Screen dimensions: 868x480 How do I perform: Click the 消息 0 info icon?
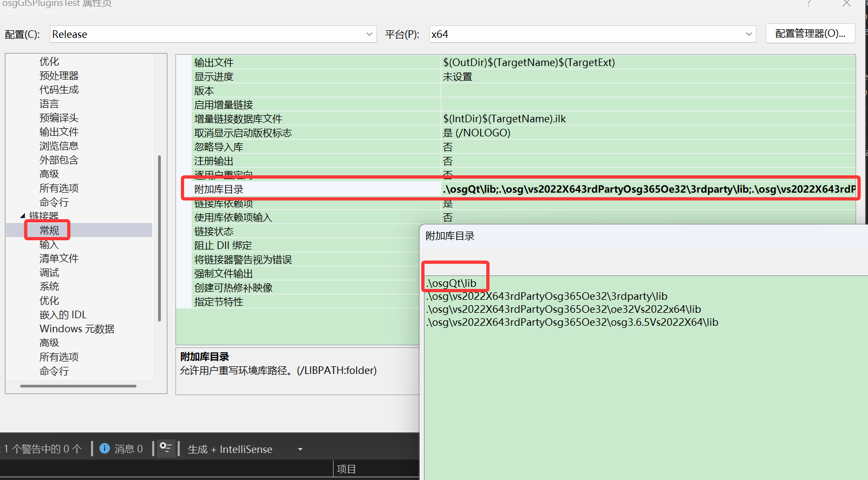click(x=105, y=448)
